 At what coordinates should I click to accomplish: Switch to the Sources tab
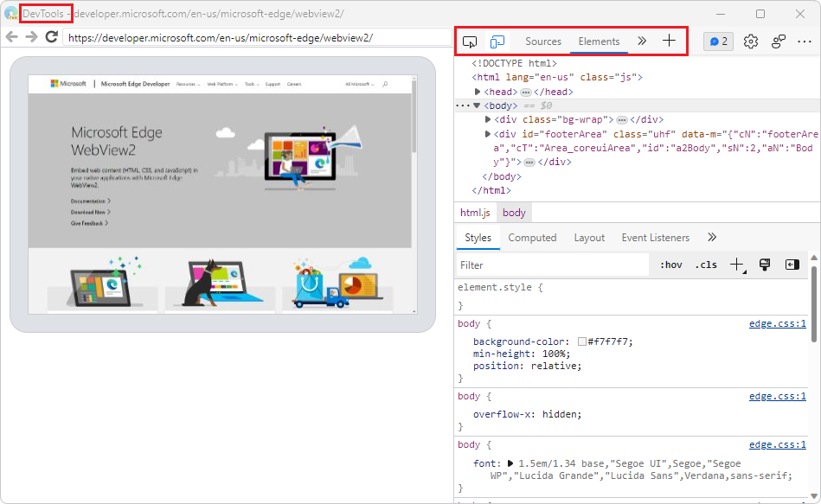[543, 41]
